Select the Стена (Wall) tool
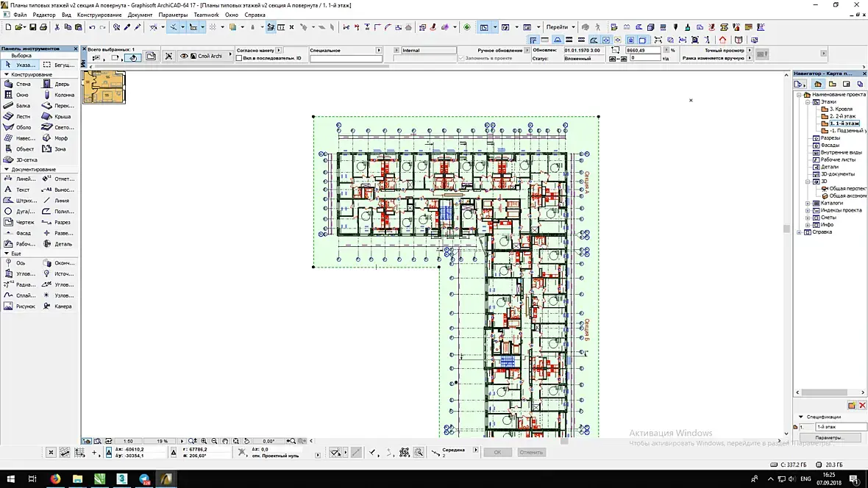 pyautogui.click(x=18, y=84)
